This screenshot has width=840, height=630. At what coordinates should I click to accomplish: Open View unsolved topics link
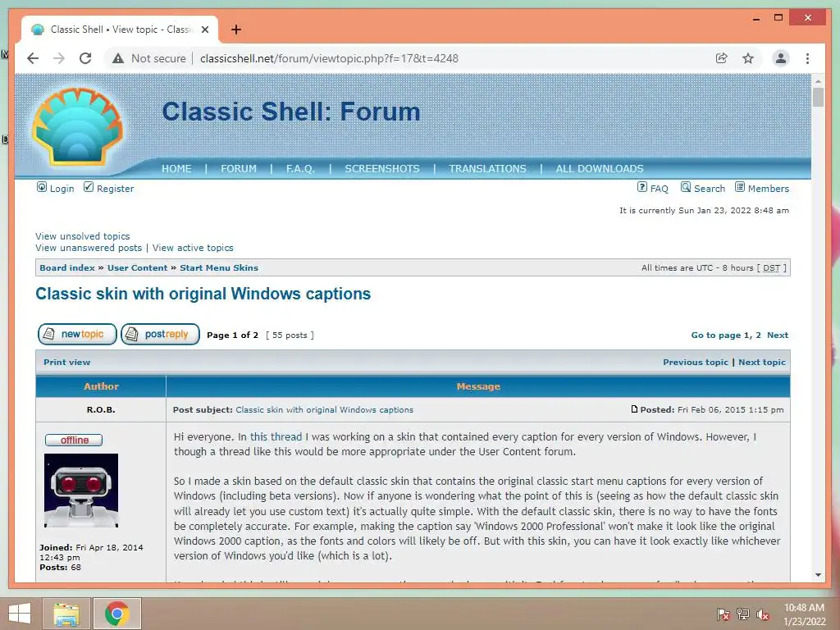pos(83,236)
